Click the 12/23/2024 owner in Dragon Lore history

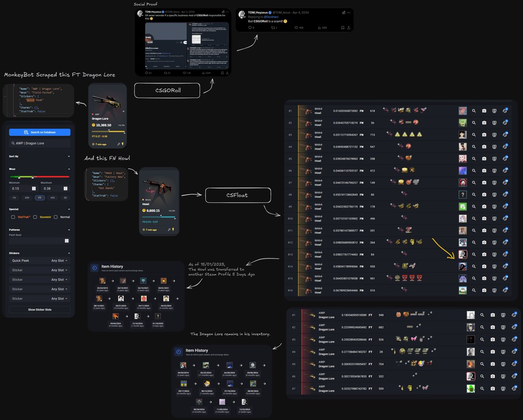click(x=245, y=402)
